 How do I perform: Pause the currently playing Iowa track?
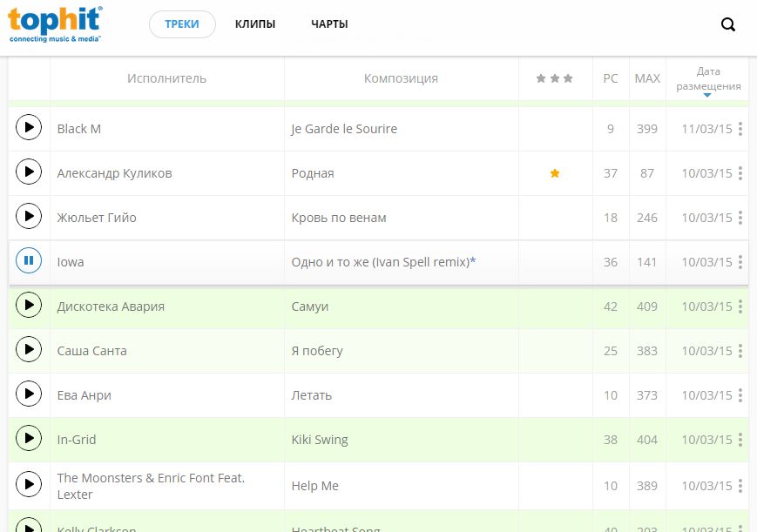tap(29, 260)
